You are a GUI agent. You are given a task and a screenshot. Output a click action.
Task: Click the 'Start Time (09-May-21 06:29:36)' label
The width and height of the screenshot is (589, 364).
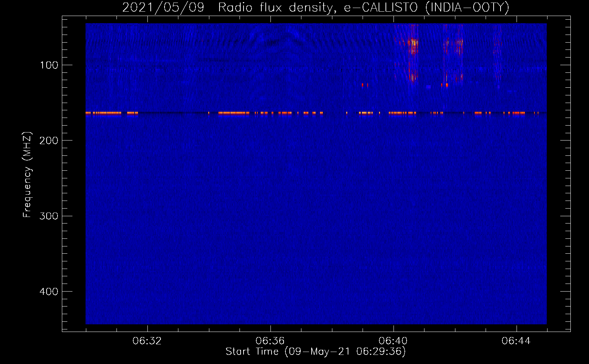(316, 352)
